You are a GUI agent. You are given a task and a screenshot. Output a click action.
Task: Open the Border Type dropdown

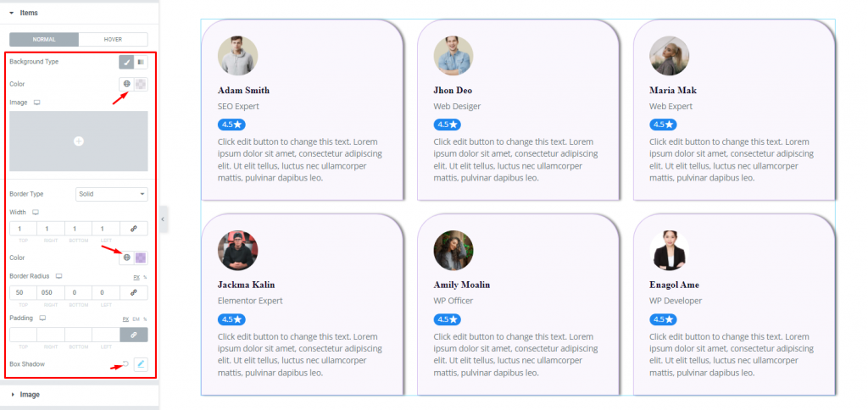click(x=111, y=194)
